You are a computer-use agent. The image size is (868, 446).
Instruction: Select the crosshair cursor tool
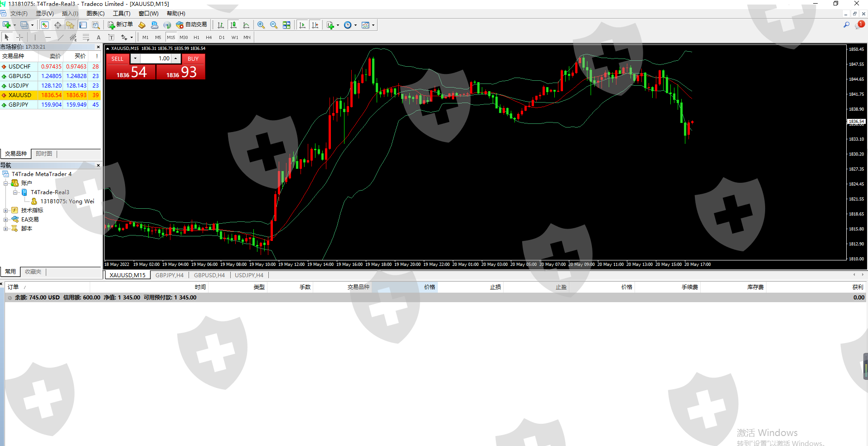pyautogui.click(x=19, y=37)
